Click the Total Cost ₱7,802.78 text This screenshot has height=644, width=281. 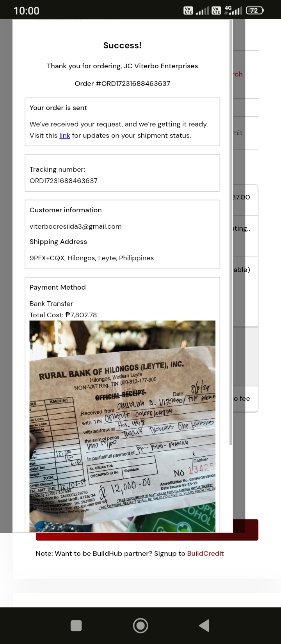click(x=63, y=315)
